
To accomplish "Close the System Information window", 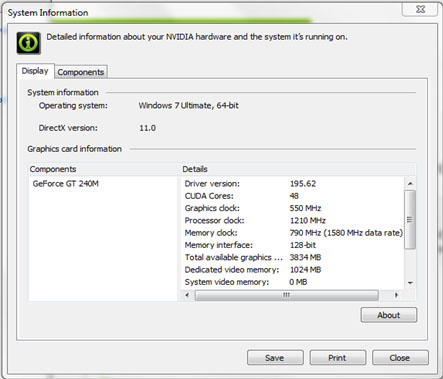I will coord(420,9).
